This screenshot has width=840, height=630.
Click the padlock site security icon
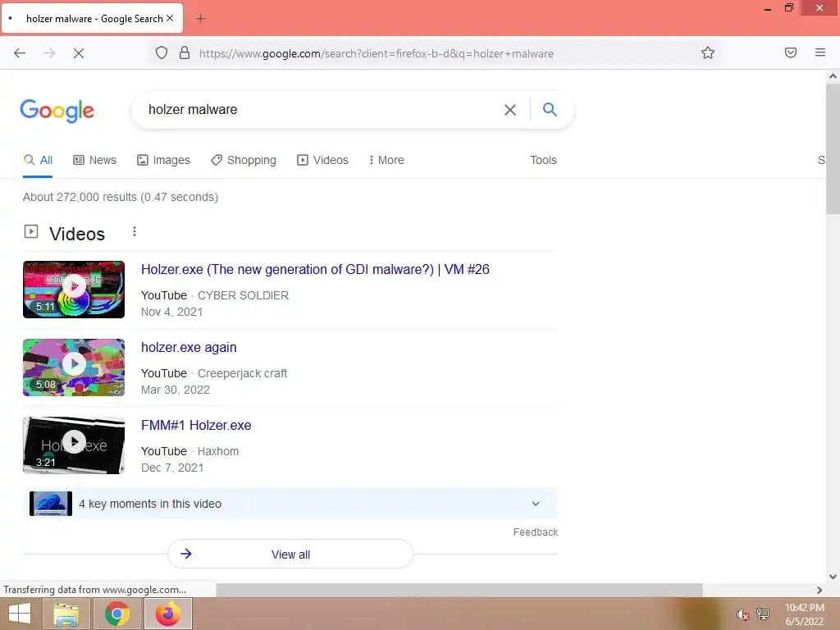point(185,52)
